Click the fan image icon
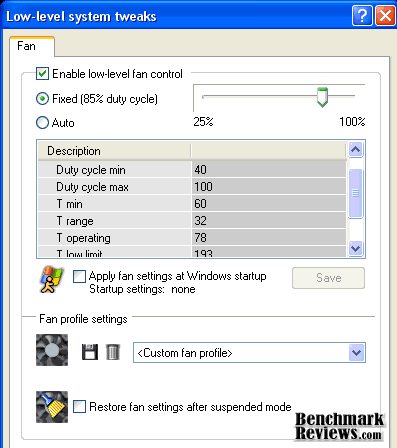397x448 pixels. (52, 350)
